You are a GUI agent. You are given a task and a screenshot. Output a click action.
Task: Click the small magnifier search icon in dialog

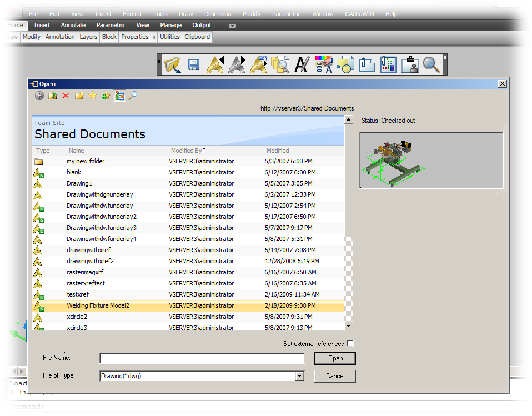coord(133,96)
